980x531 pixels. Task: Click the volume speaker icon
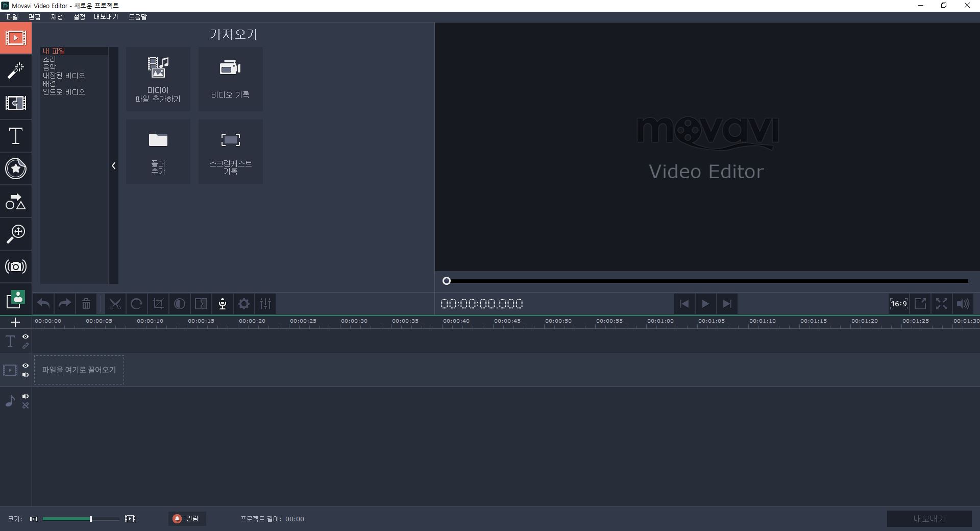[x=963, y=304]
